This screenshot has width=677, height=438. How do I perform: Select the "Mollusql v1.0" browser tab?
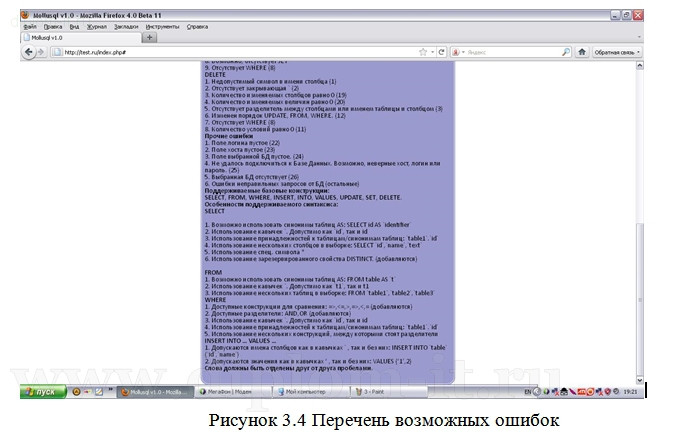81,38
